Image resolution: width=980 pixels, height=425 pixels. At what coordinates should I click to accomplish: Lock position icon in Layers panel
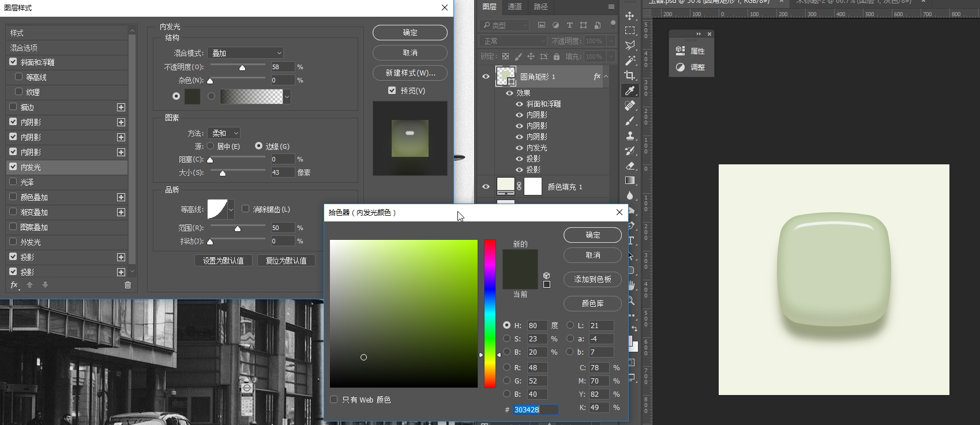coord(531,57)
